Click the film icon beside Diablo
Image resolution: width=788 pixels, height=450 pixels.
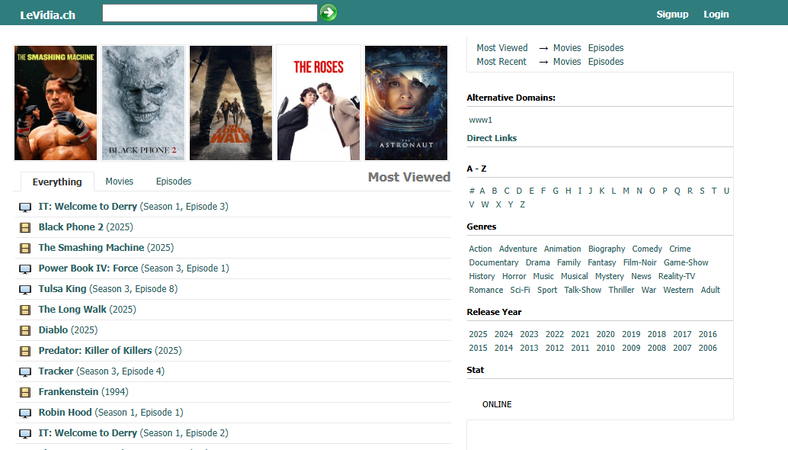click(25, 330)
